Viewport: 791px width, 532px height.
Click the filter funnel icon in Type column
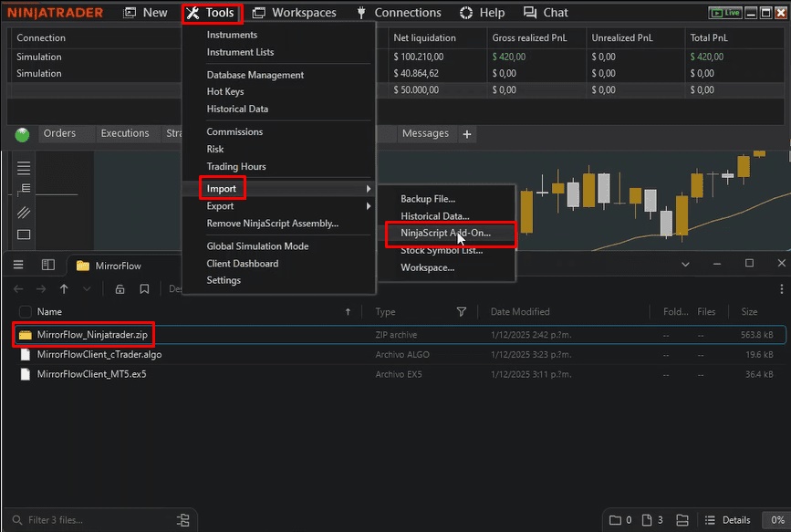tap(461, 312)
